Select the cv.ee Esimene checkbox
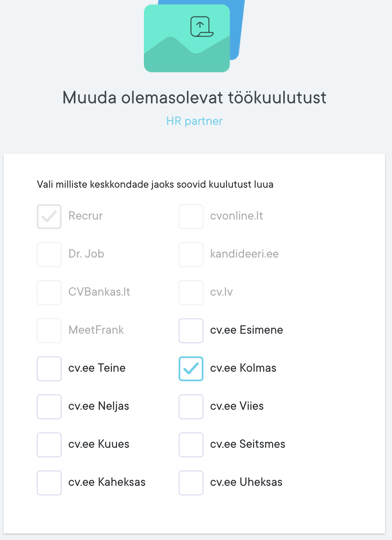 pos(191,330)
